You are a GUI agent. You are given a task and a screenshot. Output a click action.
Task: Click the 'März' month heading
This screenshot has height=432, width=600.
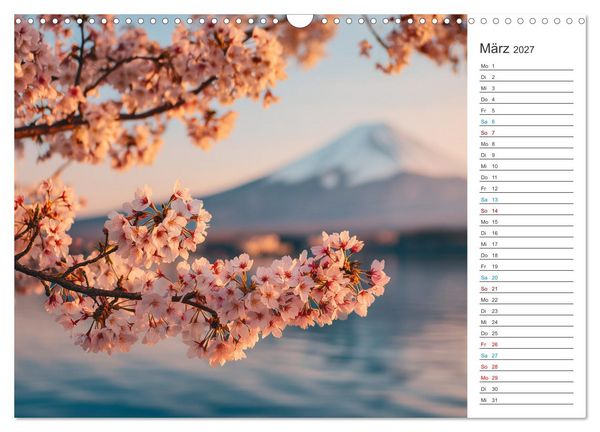494,49
